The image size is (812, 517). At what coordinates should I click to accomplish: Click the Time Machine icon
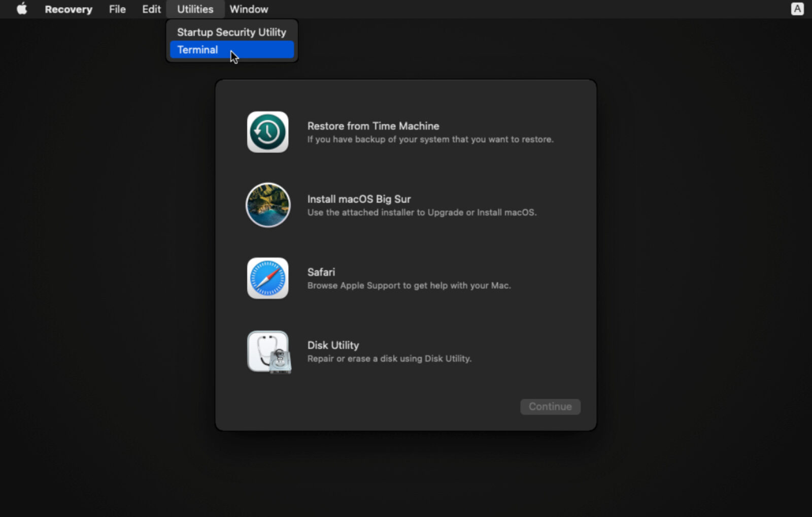267,132
